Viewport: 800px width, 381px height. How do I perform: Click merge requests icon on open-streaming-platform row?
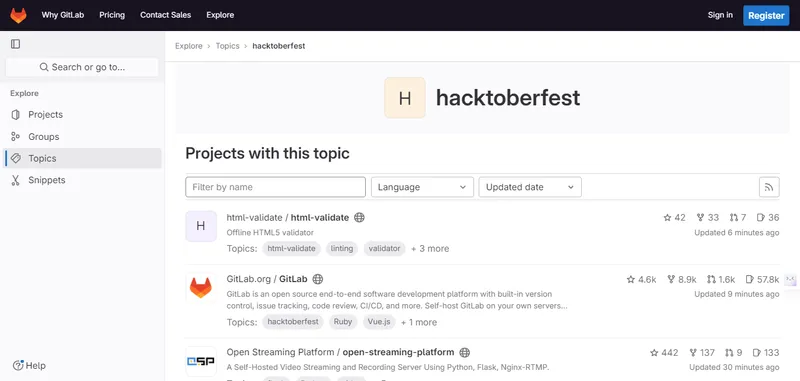click(x=730, y=352)
